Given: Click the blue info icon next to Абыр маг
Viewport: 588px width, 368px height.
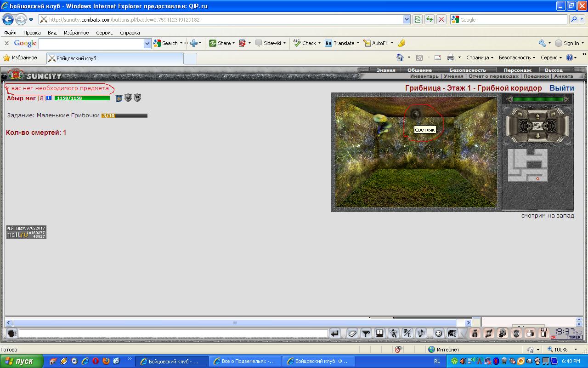Looking at the screenshot, I should point(49,98).
